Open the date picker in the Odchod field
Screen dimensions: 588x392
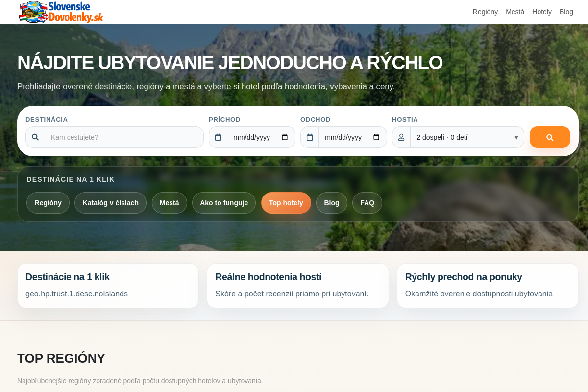(x=376, y=137)
